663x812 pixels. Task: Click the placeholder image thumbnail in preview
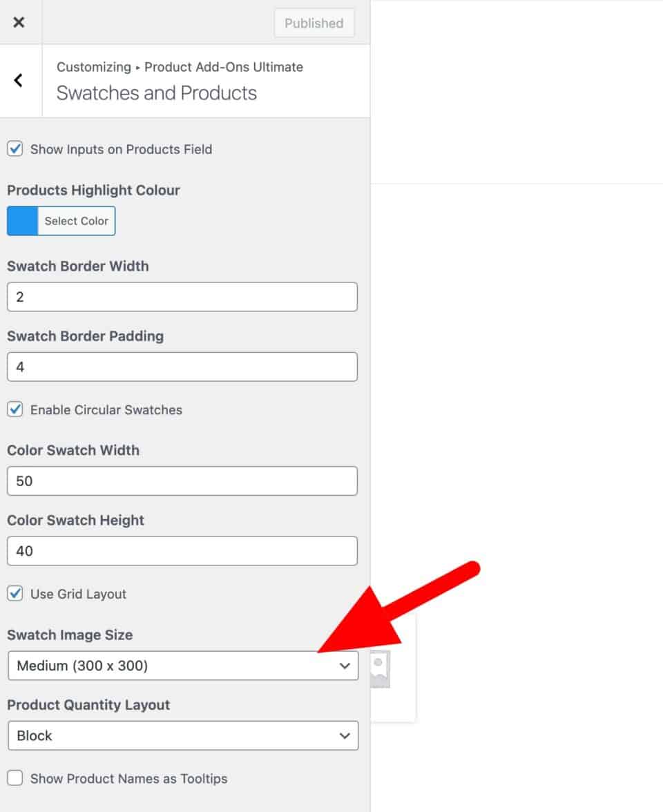coord(381,668)
